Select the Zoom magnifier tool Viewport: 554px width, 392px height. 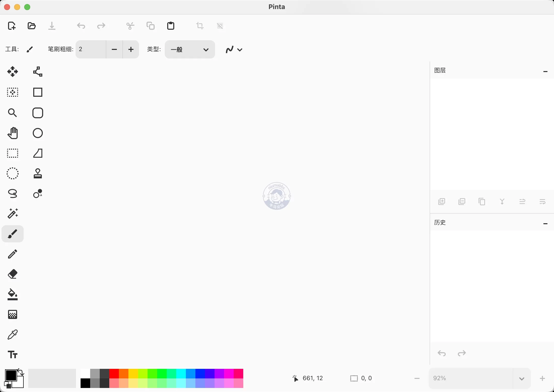(13, 113)
